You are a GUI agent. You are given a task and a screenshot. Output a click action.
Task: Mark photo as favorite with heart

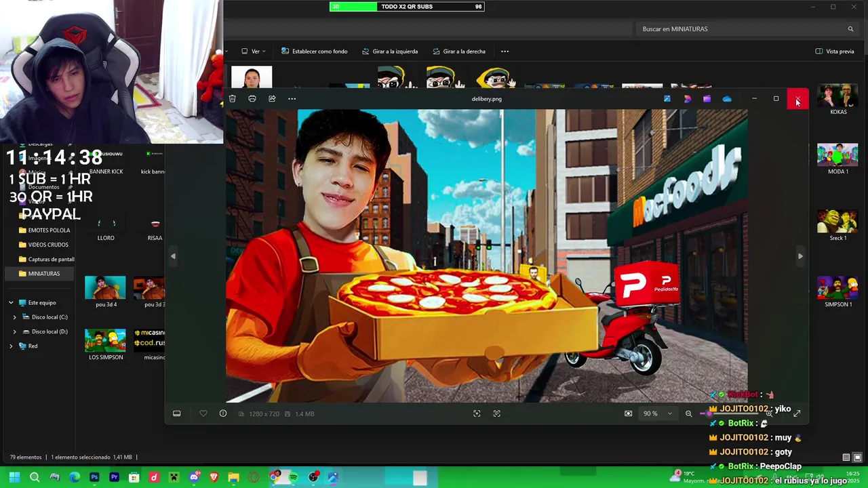[x=203, y=413]
